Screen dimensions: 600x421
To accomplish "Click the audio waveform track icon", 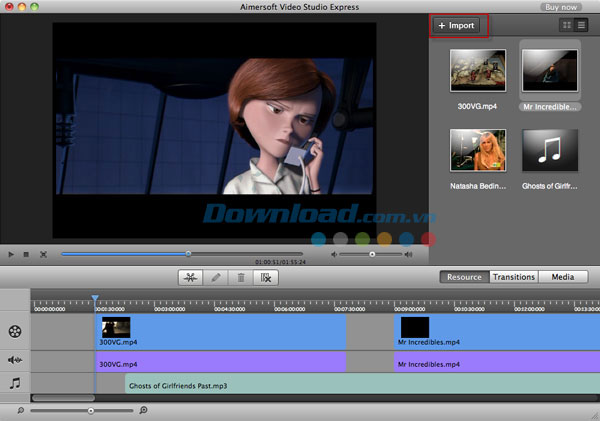I will coord(15,360).
